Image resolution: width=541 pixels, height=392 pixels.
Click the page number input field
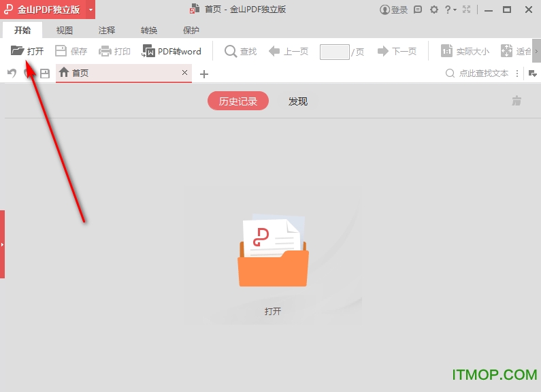coord(334,52)
